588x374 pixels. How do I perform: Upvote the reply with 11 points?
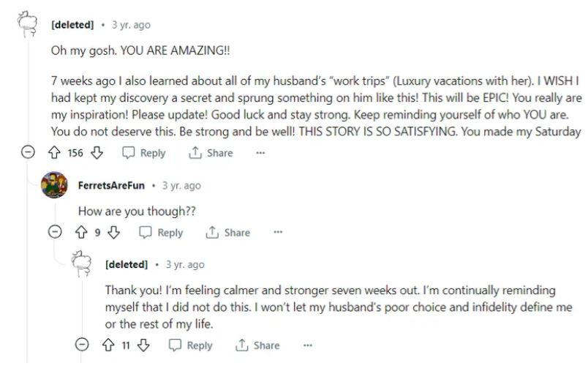[x=110, y=345]
